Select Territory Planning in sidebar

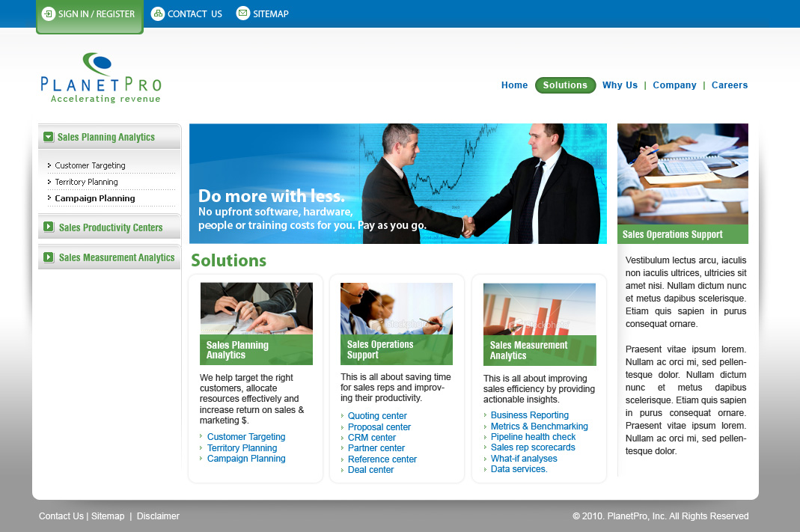[86, 182]
